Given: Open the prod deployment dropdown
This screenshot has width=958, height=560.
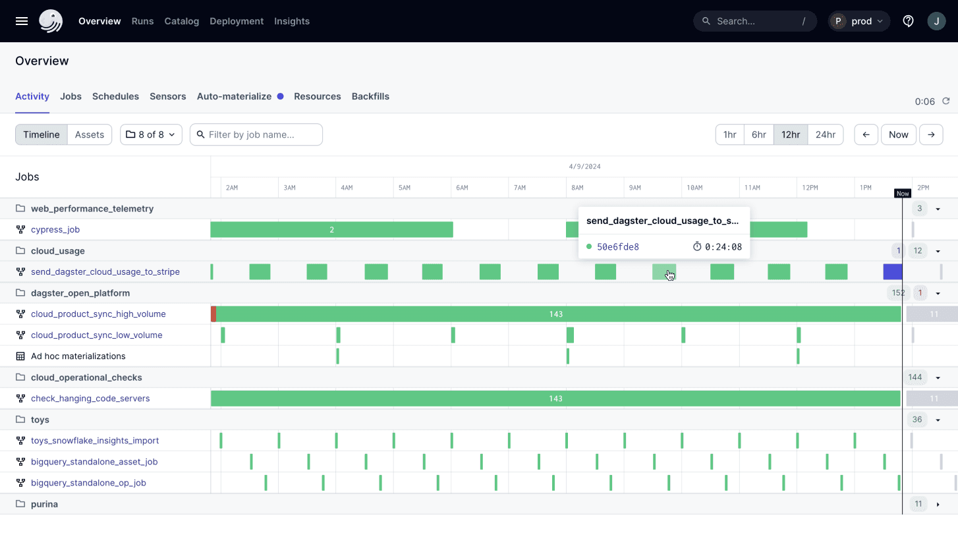Looking at the screenshot, I should click(x=859, y=20).
